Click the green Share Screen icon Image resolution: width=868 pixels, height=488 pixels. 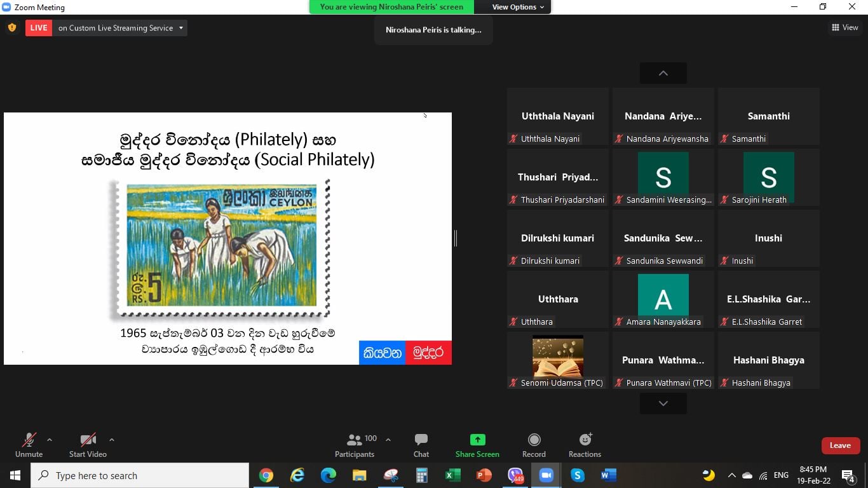(477, 440)
